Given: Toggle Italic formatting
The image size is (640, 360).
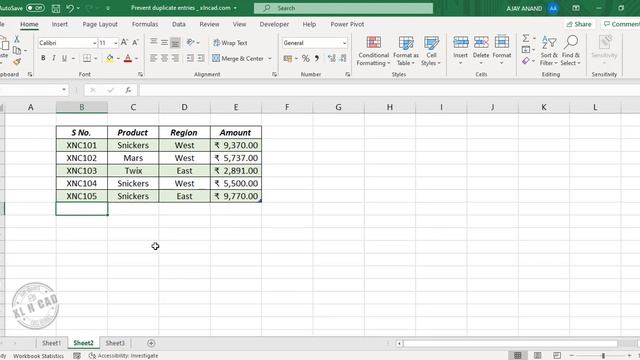Looking at the screenshot, I should point(53,58).
